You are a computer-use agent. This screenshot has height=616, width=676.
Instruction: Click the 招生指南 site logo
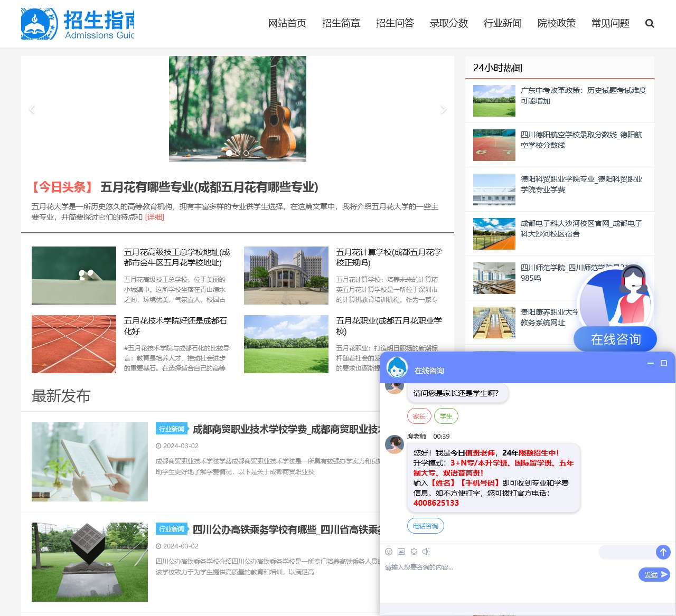(x=77, y=23)
